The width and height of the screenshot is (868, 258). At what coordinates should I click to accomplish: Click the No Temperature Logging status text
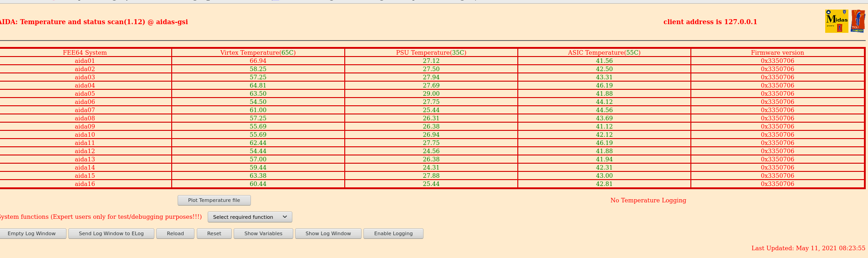pyautogui.click(x=648, y=200)
